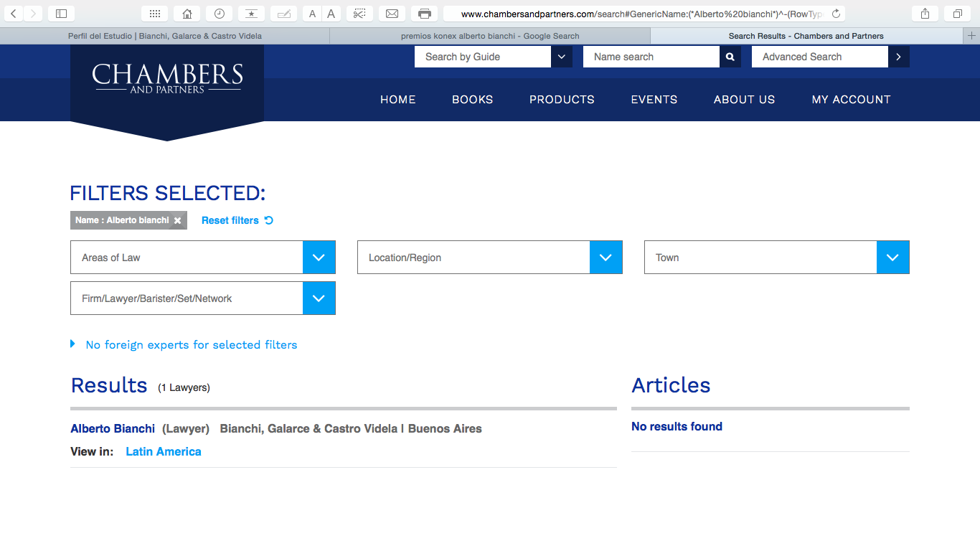Image resolution: width=980 pixels, height=551 pixels.
Task: Go forward using Safari's forward arrow
Action: pyautogui.click(x=33, y=14)
